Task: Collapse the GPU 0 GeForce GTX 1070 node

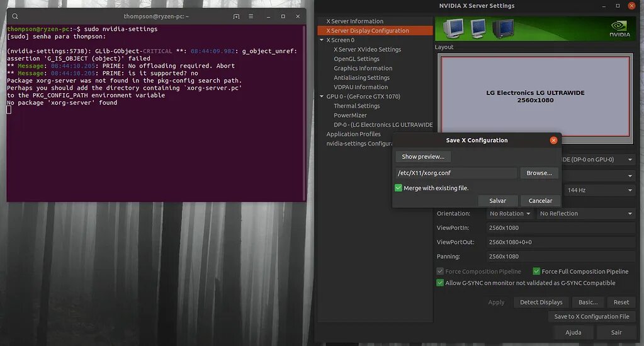Action: (x=322, y=96)
